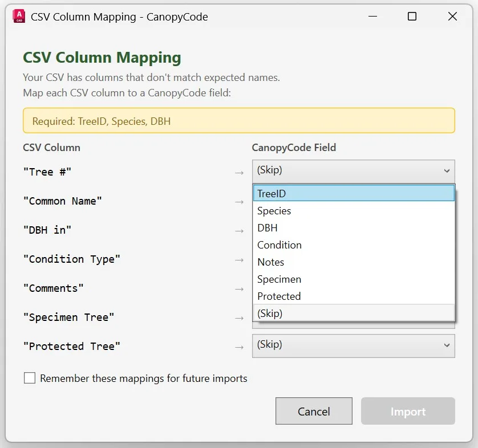Image resolution: width=478 pixels, height=448 pixels.
Task: Choose TreeID from the dropdown list
Action: (x=354, y=193)
